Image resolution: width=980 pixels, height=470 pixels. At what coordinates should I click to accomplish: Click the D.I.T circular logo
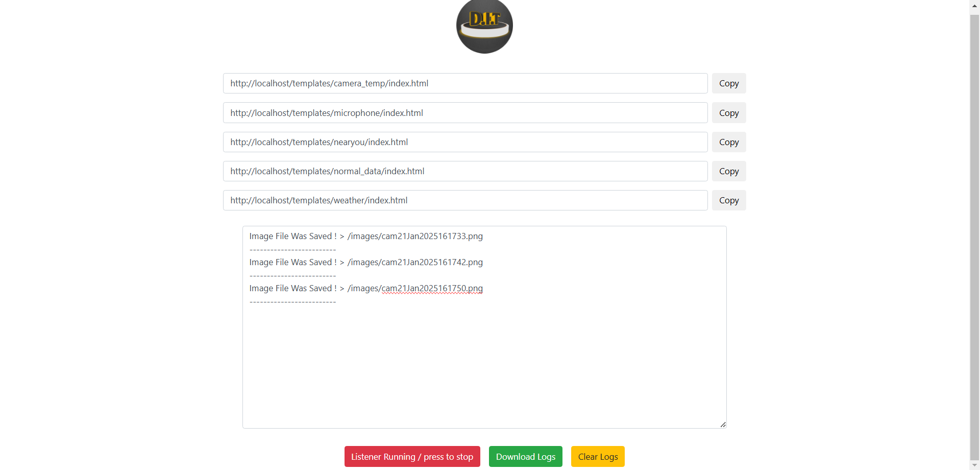484,26
